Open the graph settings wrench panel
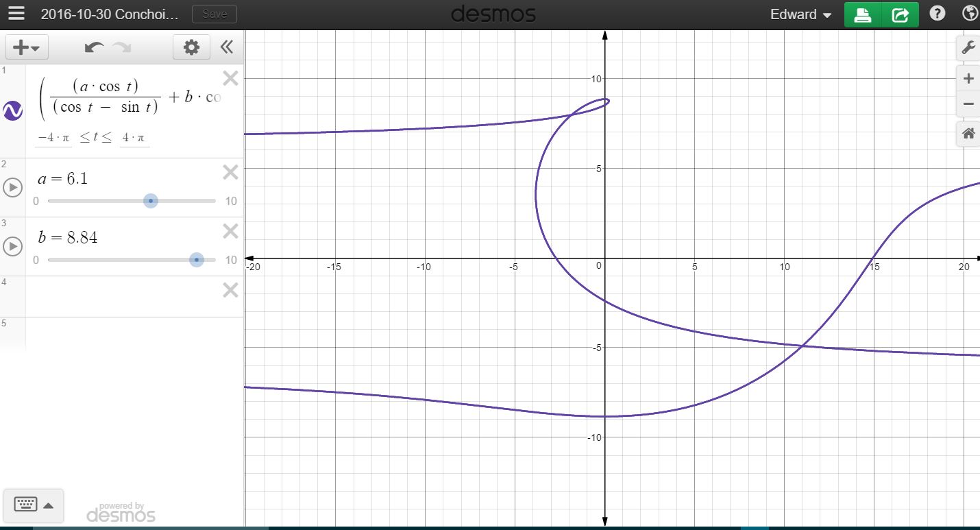Image resolution: width=980 pixels, height=530 pixels. pos(968,47)
